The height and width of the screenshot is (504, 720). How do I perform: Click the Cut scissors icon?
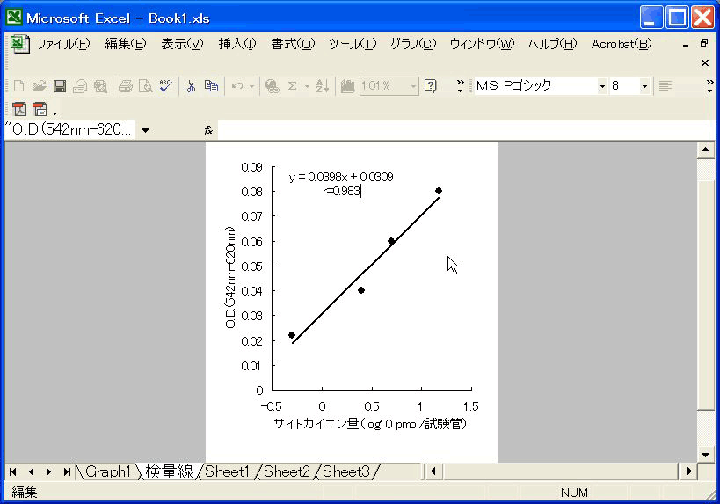(x=190, y=87)
